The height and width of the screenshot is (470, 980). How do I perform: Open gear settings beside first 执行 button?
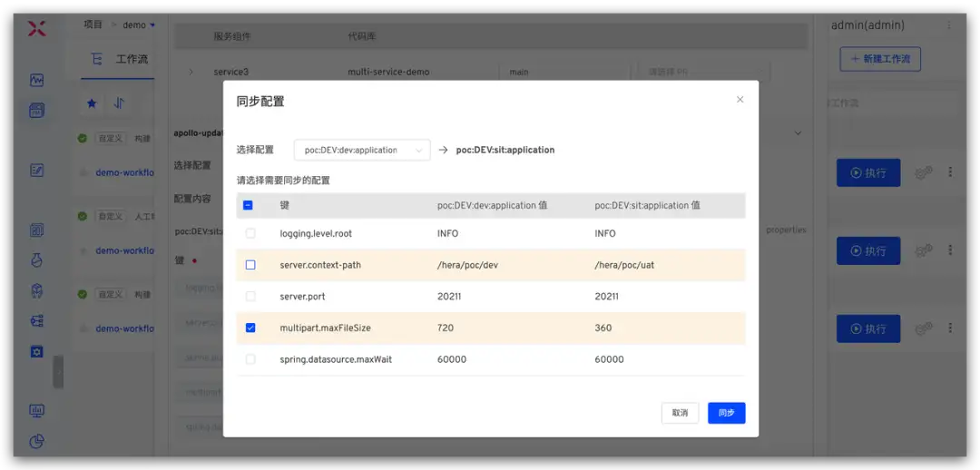924,172
